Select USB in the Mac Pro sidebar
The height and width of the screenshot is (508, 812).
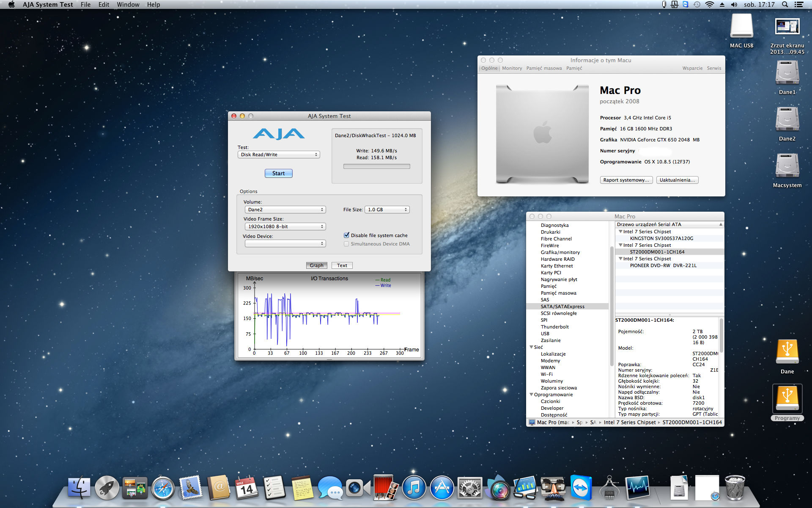pyautogui.click(x=567, y=334)
